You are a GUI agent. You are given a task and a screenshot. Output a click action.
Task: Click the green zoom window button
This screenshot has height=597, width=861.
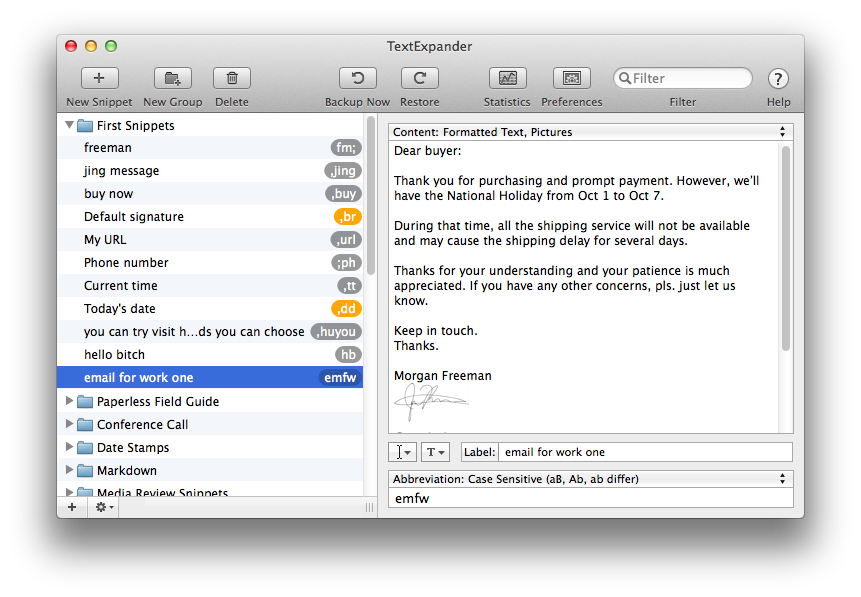click(111, 46)
